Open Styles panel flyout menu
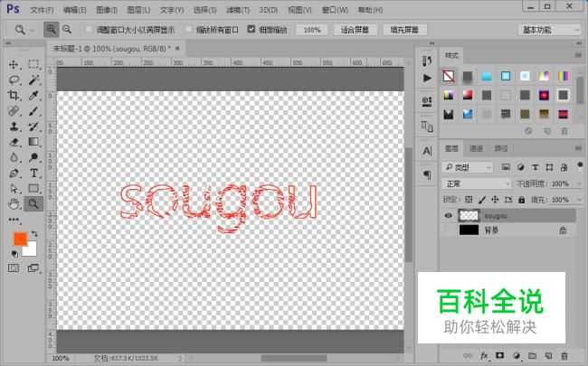This screenshot has width=588, height=366. [x=578, y=55]
